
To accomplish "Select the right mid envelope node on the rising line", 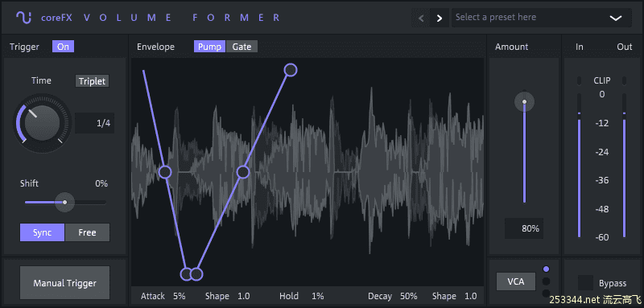I will click(x=243, y=172).
